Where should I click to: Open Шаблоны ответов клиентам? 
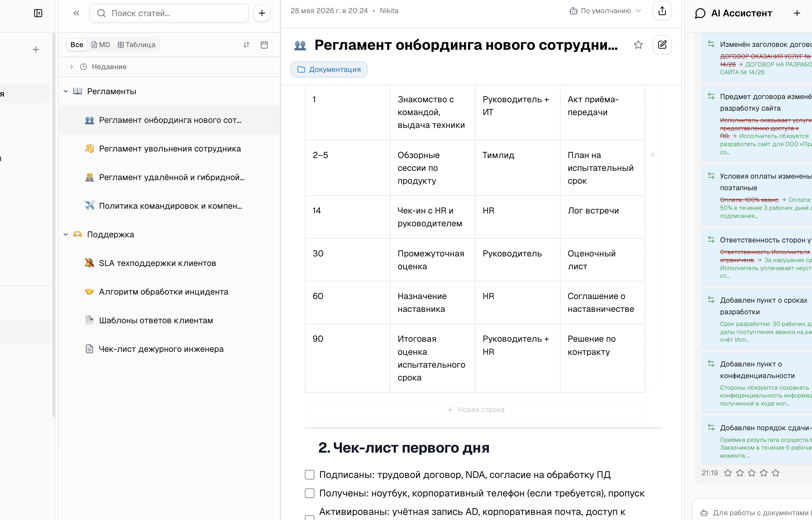point(169,321)
